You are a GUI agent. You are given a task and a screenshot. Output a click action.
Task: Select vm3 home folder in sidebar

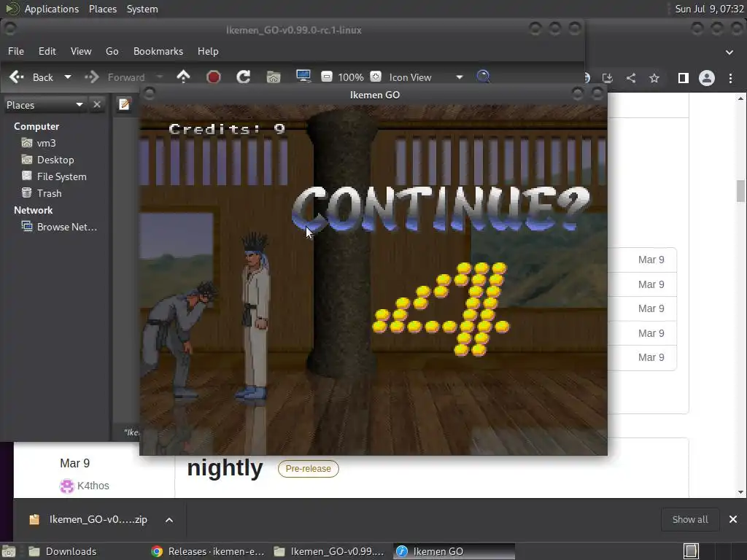pos(39,143)
